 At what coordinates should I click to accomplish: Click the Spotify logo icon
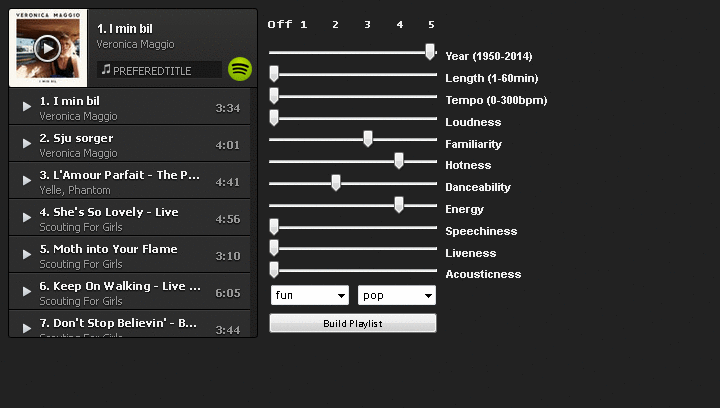coord(240,69)
